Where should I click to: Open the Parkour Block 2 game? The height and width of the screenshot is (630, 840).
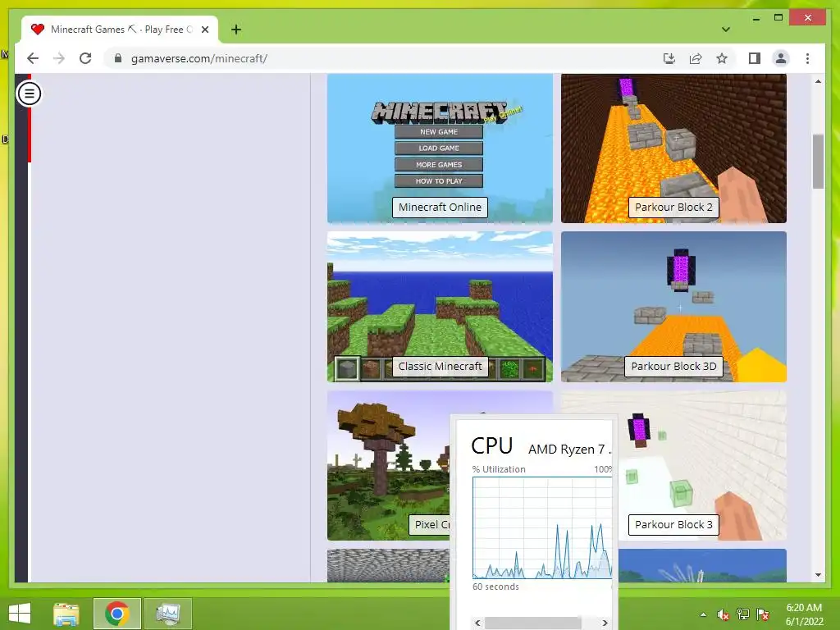673,148
